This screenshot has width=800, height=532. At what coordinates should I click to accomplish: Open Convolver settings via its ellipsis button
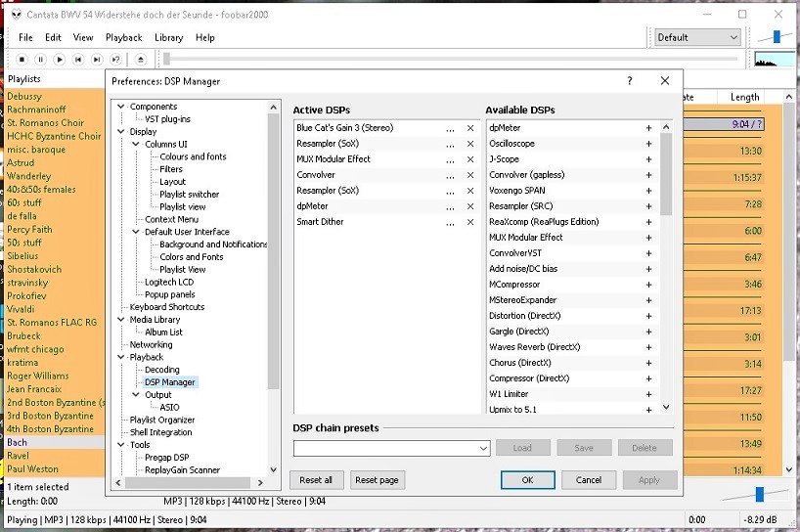pos(450,175)
